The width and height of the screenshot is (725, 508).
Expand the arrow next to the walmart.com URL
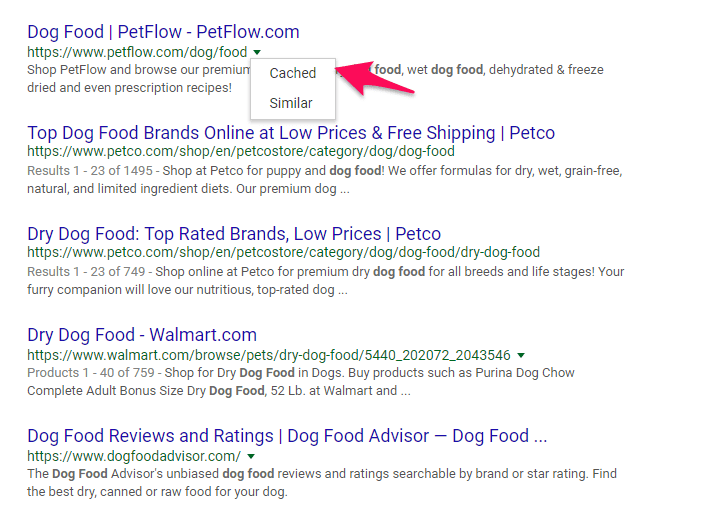click(x=521, y=355)
